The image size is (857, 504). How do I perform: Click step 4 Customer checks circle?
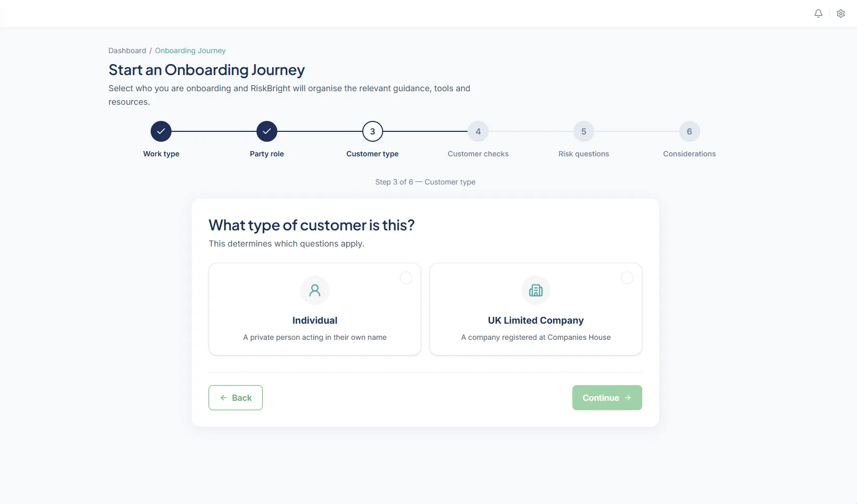click(x=478, y=131)
